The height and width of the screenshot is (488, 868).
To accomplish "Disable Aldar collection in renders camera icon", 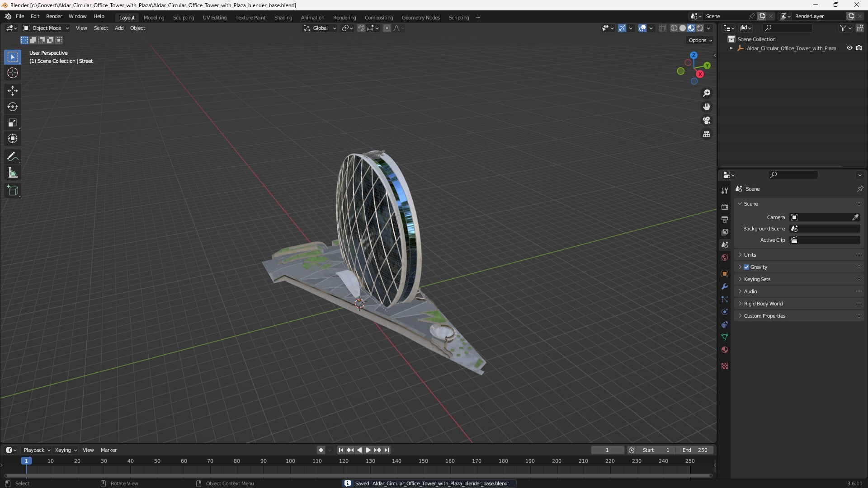I will (859, 48).
